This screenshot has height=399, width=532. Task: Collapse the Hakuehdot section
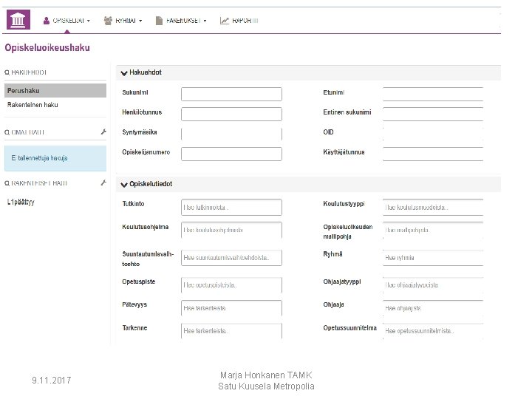pos(124,72)
